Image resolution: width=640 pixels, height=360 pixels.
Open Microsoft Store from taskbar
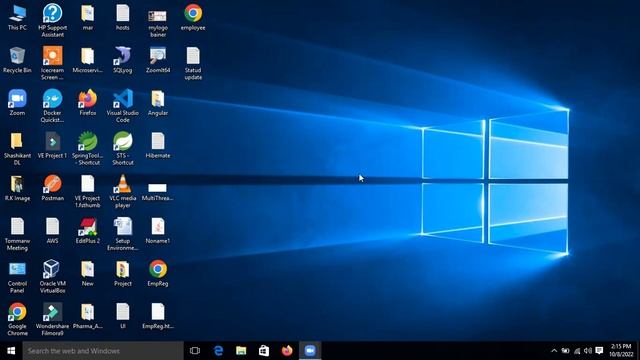(264, 351)
